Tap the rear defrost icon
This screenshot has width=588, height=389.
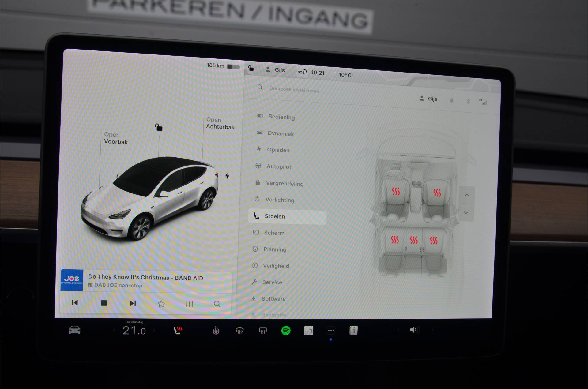[x=263, y=331]
